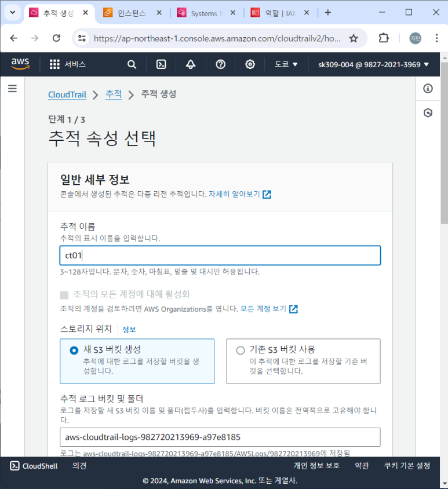This screenshot has width=448, height=489.
Task: Open the browser extensions puzzle icon
Action: 384,38
